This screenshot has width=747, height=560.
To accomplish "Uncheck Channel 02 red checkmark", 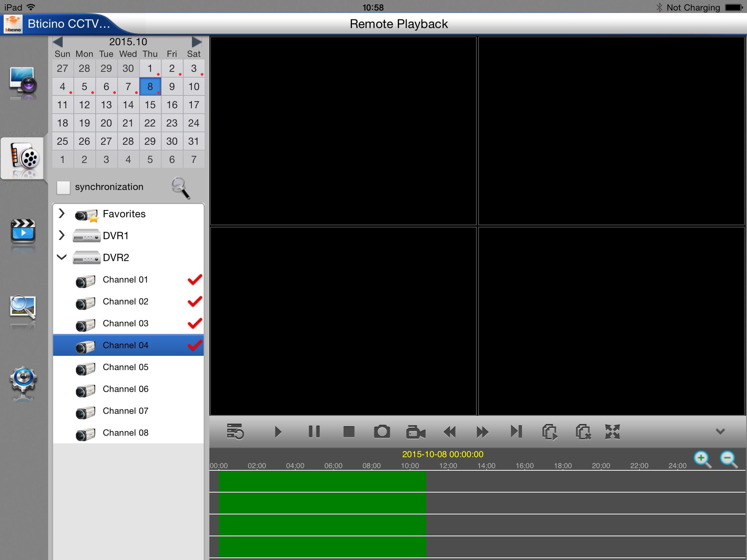I will coord(195,302).
